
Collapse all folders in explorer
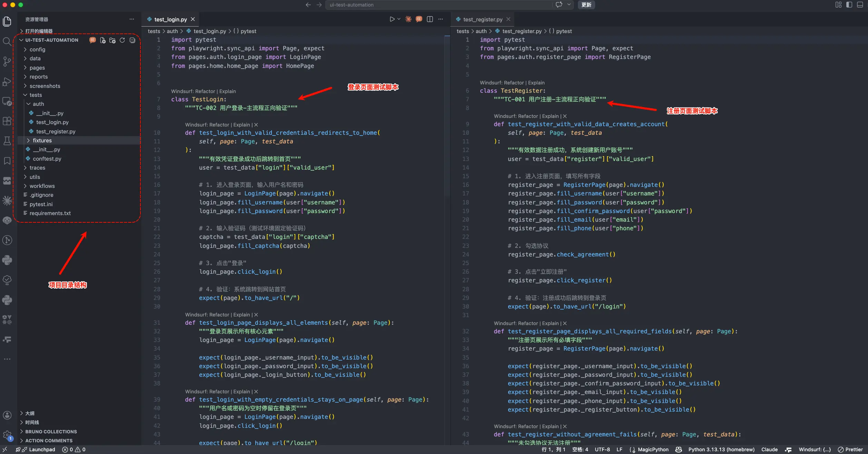[132, 40]
